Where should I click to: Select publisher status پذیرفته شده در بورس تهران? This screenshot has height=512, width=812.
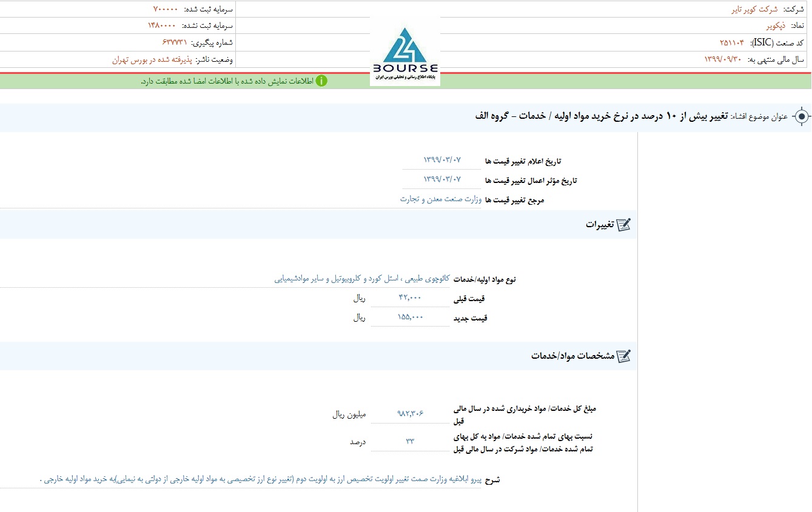click(152, 59)
